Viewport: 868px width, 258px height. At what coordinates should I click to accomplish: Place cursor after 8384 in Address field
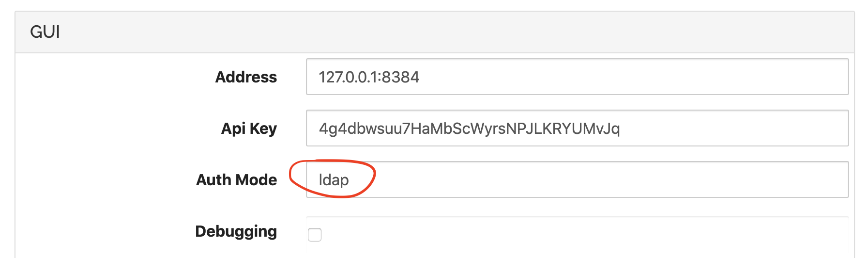(421, 77)
